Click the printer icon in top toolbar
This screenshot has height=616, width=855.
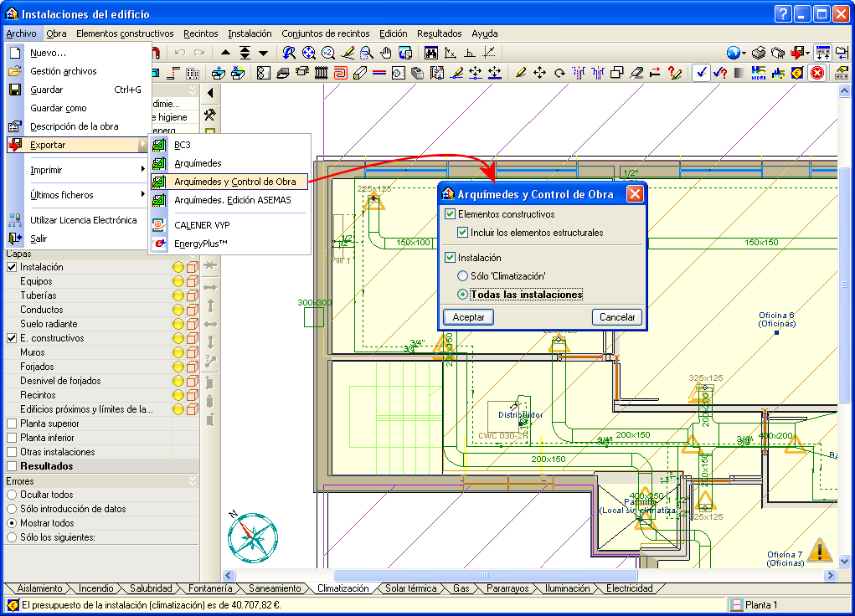pos(758,53)
